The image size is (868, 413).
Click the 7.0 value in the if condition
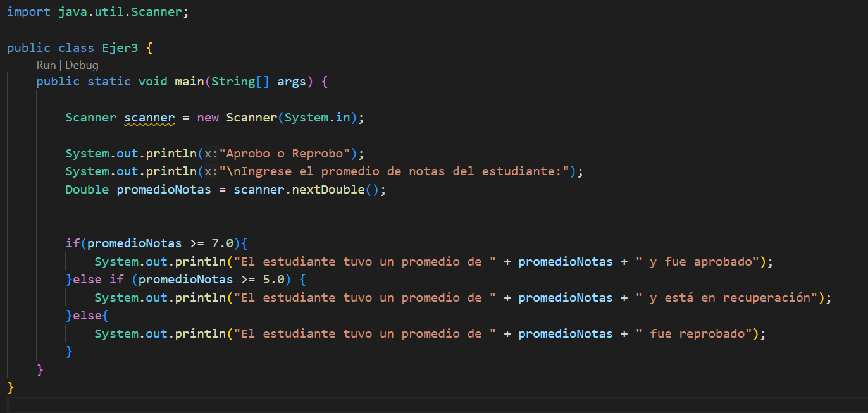[x=223, y=243]
